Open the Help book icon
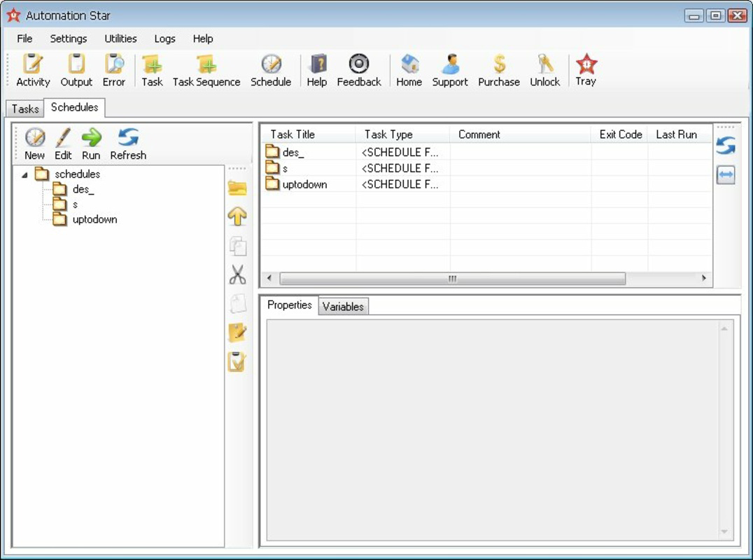 [x=317, y=71]
